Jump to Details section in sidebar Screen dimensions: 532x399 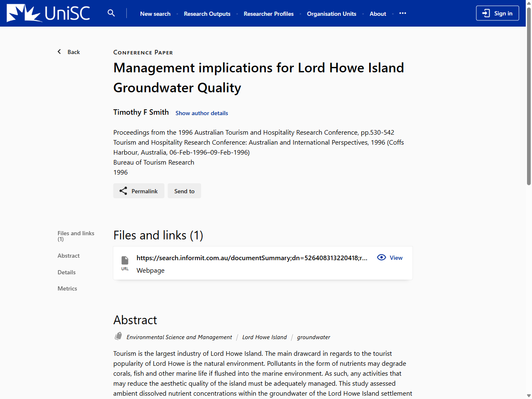click(x=66, y=272)
